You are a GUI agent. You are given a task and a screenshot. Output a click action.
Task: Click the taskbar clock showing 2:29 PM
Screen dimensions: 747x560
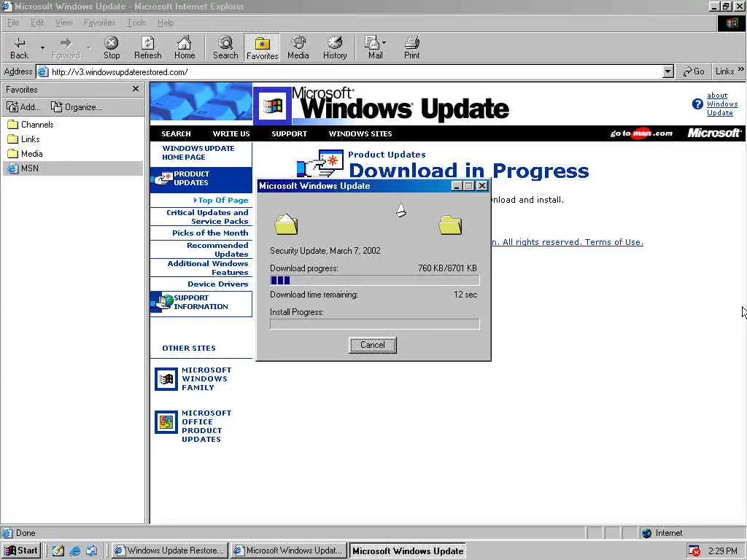tap(722, 551)
